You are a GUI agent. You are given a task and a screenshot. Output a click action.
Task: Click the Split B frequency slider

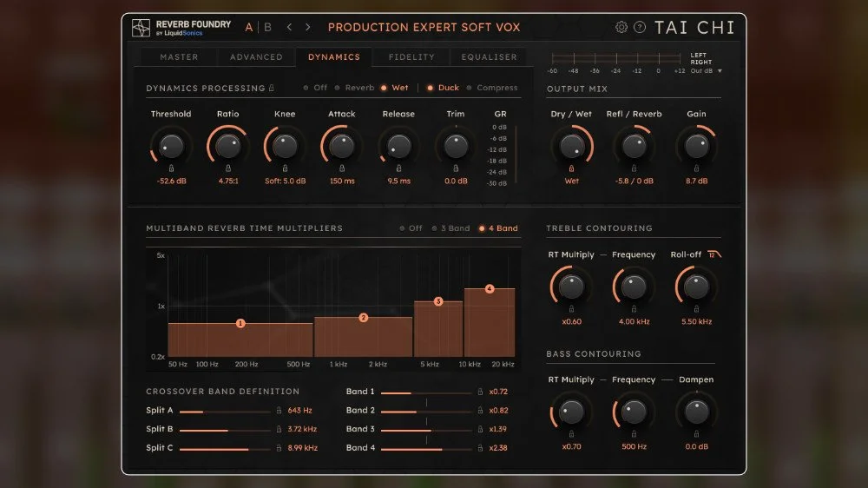(225, 431)
